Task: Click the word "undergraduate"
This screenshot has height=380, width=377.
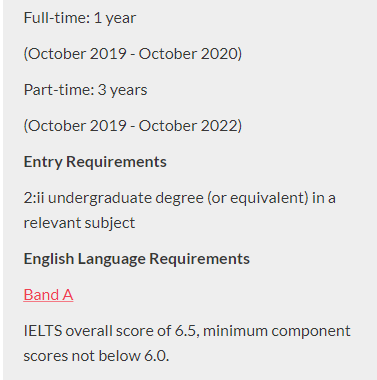Action: [100, 199]
